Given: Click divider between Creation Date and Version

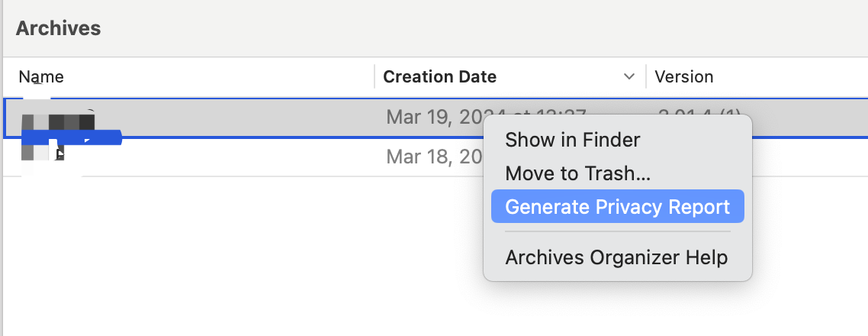Looking at the screenshot, I should [x=646, y=77].
